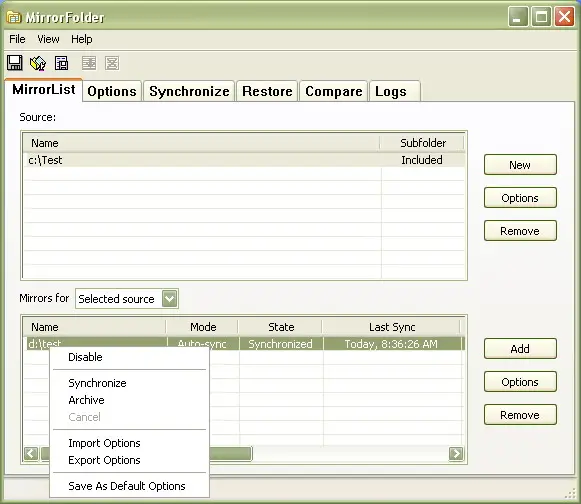Click Remove button beside mirrors list
Viewport: 581px width, 504px height.
click(520, 415)
